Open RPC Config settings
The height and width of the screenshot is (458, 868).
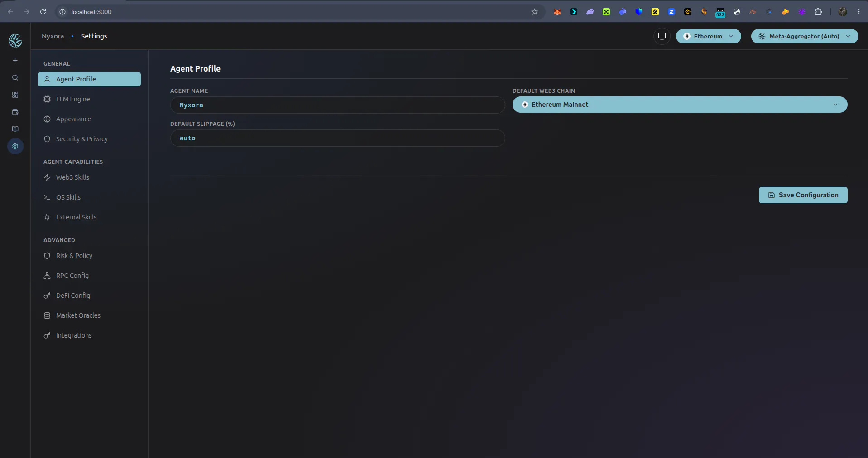[89, 276]
